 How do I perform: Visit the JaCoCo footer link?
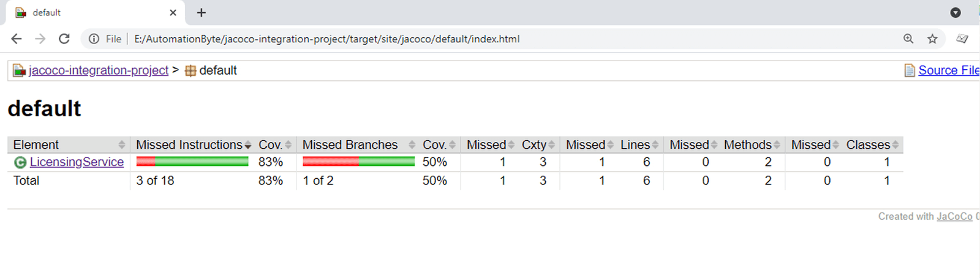tap(954, 216)
